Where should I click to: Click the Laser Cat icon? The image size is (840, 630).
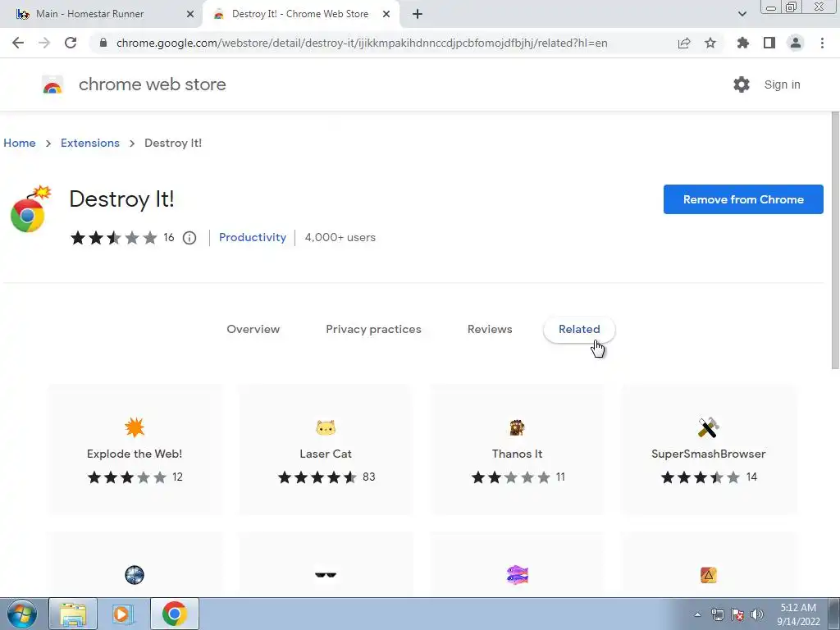point(326,427)
